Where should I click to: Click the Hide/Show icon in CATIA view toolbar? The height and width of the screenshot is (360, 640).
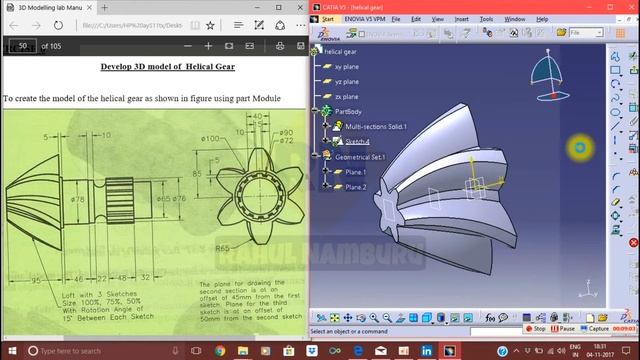click(x=455, y=318)
